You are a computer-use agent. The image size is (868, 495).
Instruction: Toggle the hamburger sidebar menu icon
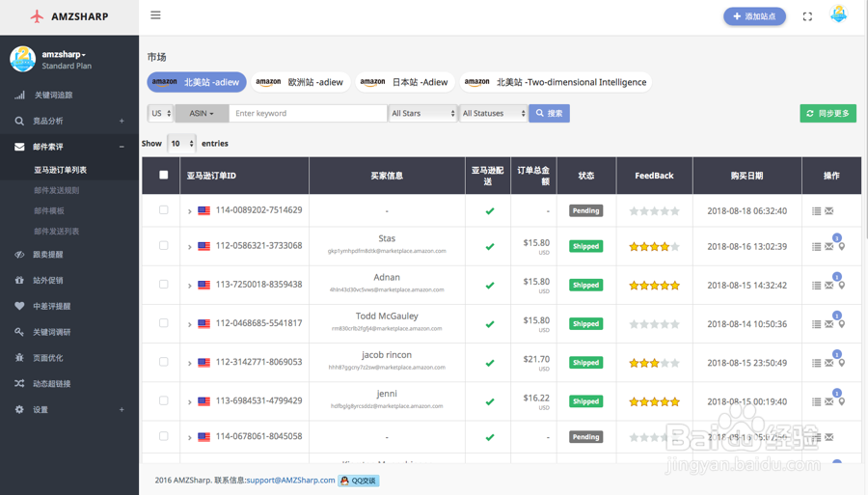pos(155,14)
